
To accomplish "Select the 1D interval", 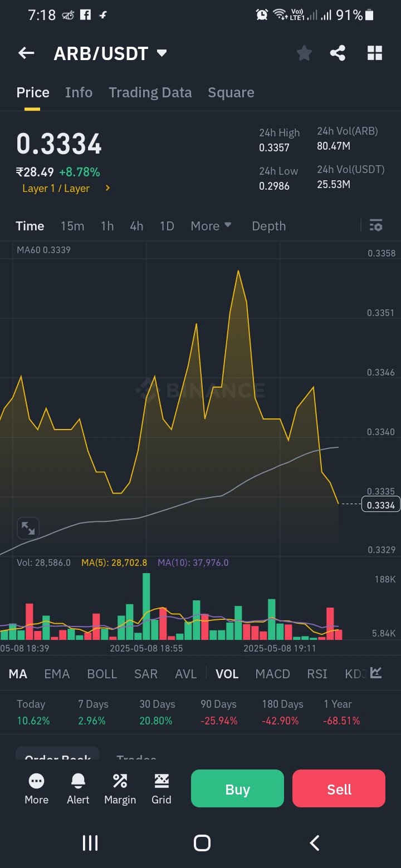I will pos(167,226).
